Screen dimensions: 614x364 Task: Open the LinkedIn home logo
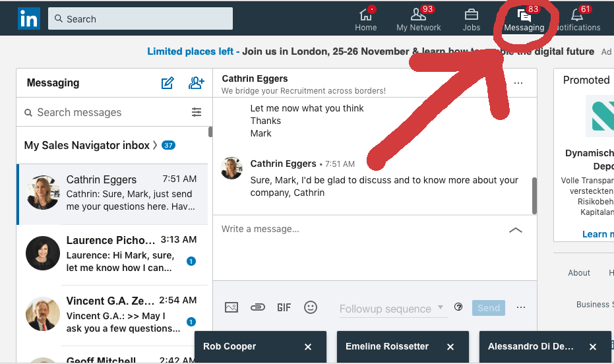pos(28,18)
